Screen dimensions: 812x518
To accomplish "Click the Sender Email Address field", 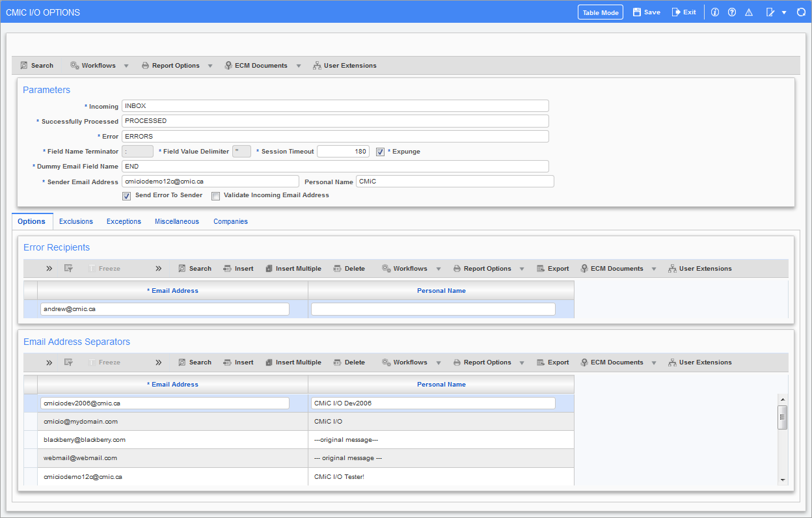I will pyautogui.click(x=210, y=182).
